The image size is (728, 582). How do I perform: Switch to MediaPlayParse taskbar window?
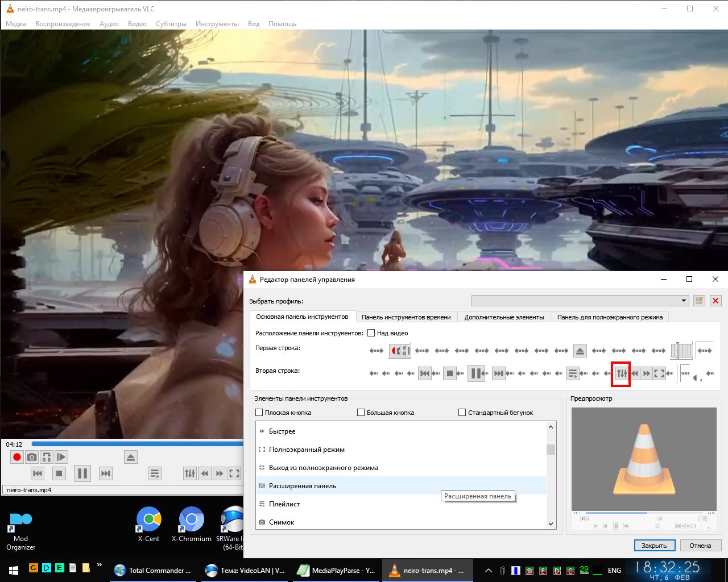(337, 571)
